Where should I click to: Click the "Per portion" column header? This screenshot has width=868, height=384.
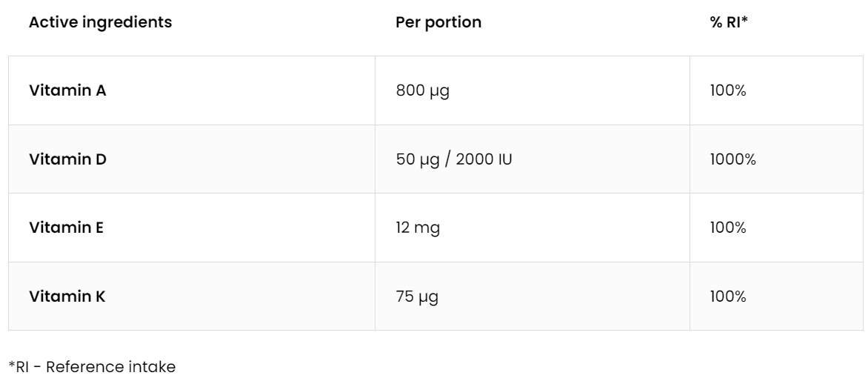(438, 22)
